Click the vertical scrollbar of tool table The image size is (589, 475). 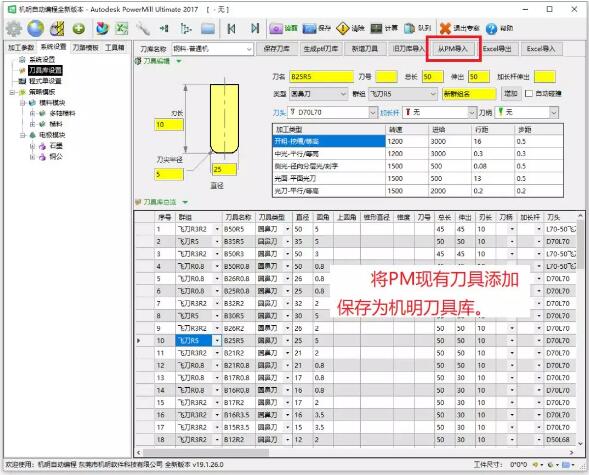point(580,244)
